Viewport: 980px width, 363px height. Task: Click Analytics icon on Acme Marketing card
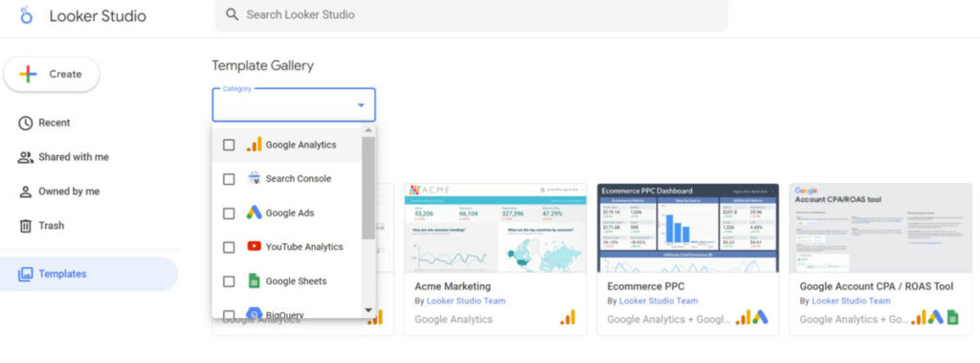coord(568,318)
